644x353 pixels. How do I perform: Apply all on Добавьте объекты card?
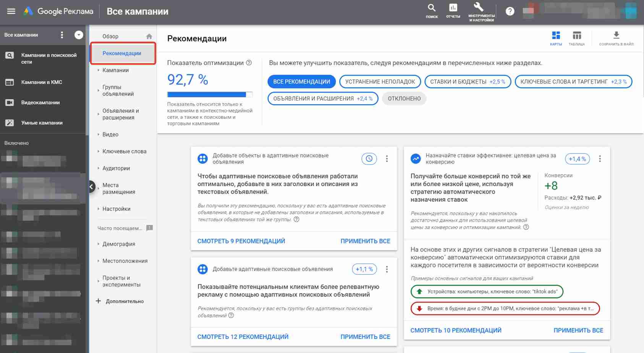pyautogui.click(x=365, y=241)
